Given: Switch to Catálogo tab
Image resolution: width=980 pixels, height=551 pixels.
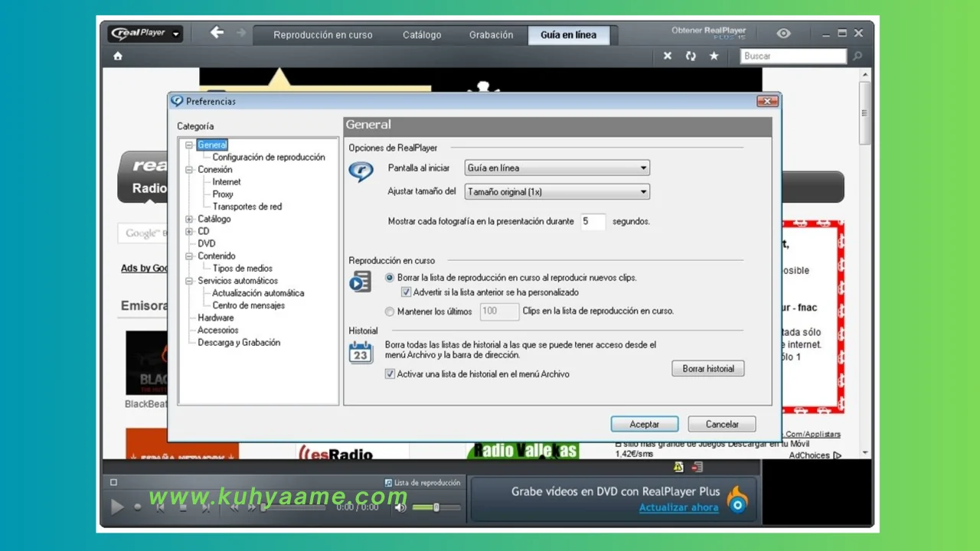Looking at the screenshot, I should (422, 35).
